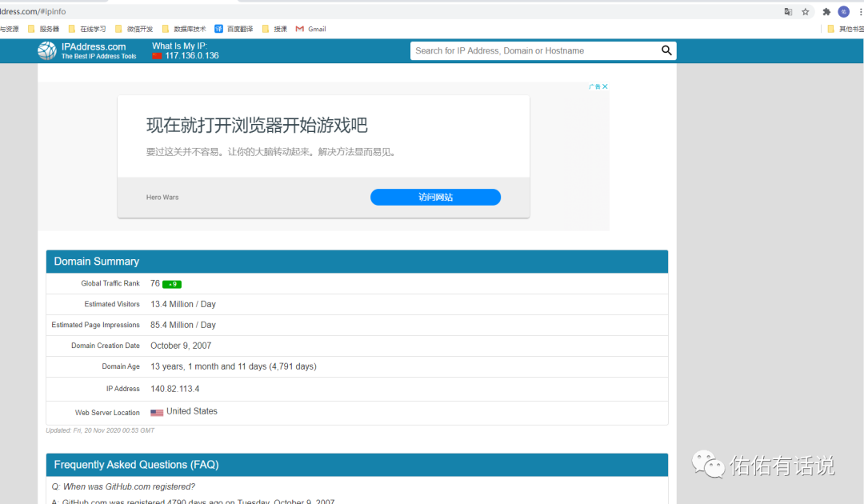Click the translate page icon
Image resolution: width=864 pixels, height=504 pixels.
coord(788,11)
